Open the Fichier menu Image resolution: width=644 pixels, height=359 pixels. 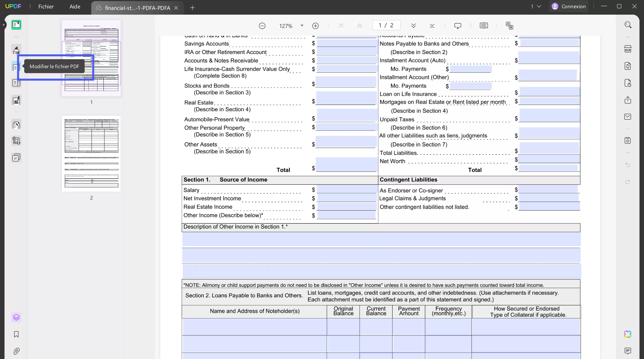(46, 6)
